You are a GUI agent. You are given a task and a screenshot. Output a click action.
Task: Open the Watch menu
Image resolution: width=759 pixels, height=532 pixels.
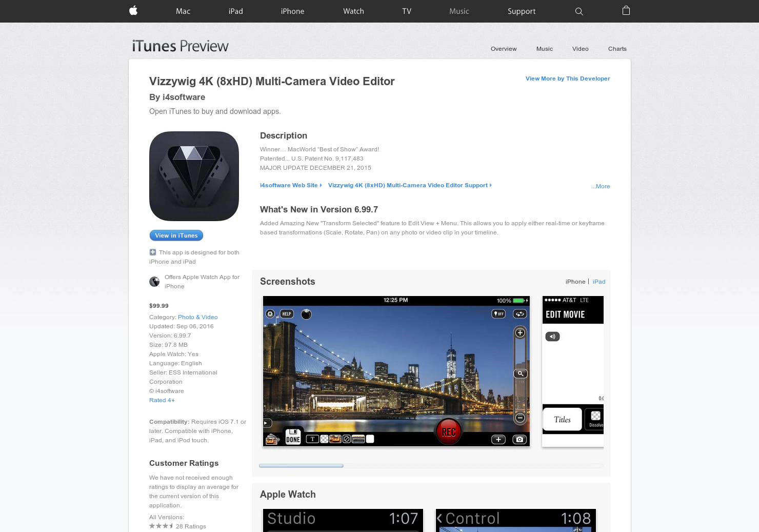tap(353, 11)
